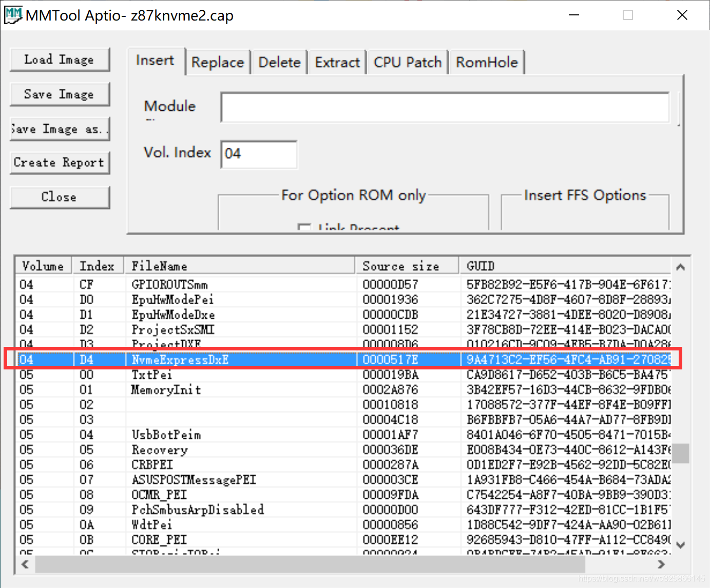Click the list scroll down arrow
This screenshot has height=588, width=710.
(681, 545)
